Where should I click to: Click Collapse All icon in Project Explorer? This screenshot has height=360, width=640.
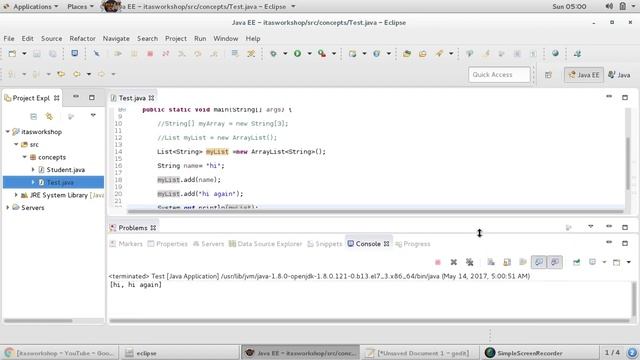(x=33, y=116)
